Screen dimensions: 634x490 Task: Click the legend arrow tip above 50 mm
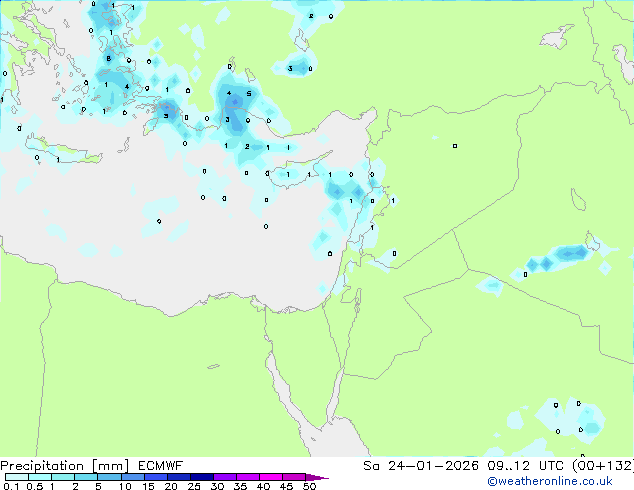coord(317,477)
